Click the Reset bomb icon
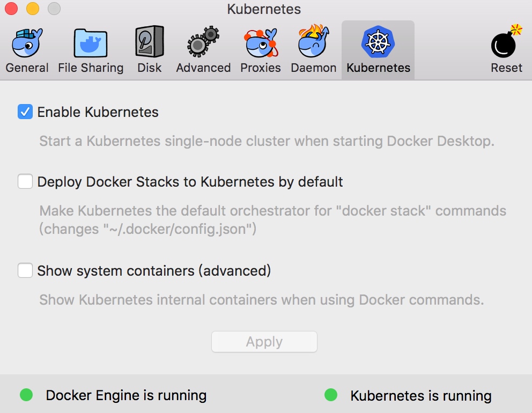This screenshot has width=532, height=413. (506, 44)
